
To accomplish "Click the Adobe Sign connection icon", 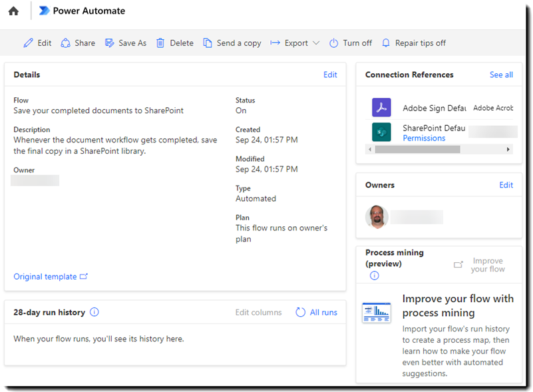I will [x=381, y=107].
